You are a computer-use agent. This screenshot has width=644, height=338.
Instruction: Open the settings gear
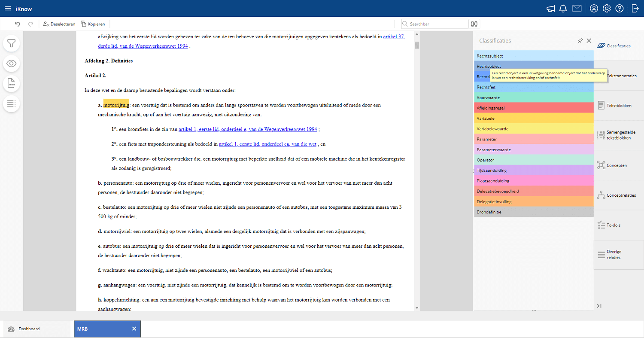tap(607, 9)
